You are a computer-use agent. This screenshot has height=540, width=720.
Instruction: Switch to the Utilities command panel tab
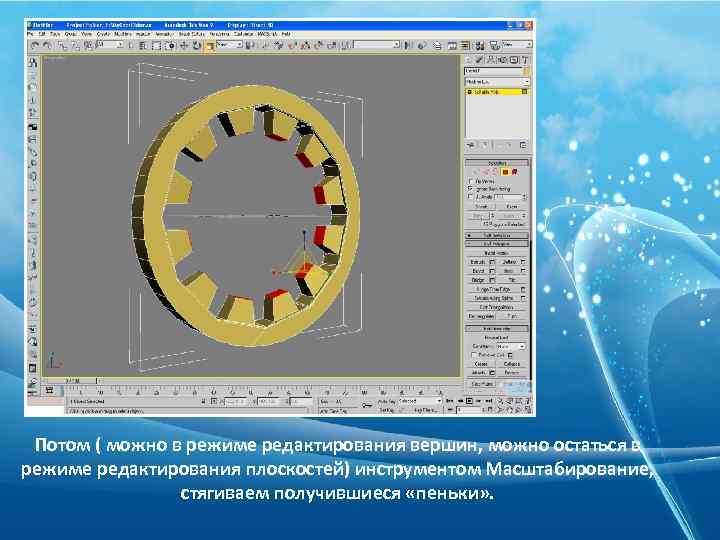click(x=525, y=60)
